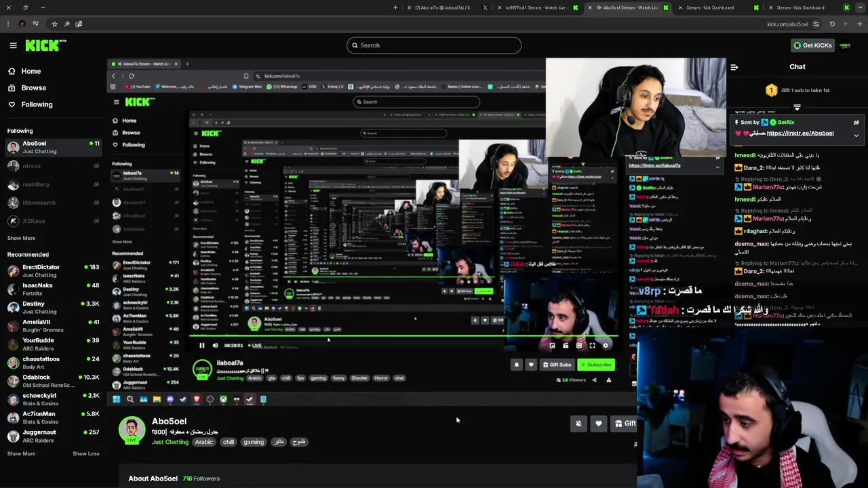Click the volume icon in the streamed player
This screenshot has height=488, width=868.
[x=216, y=346]
